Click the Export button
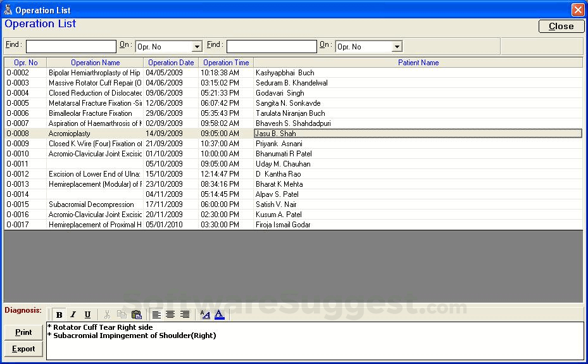This screenshot has width=588, height=364. tap(23, 349)
